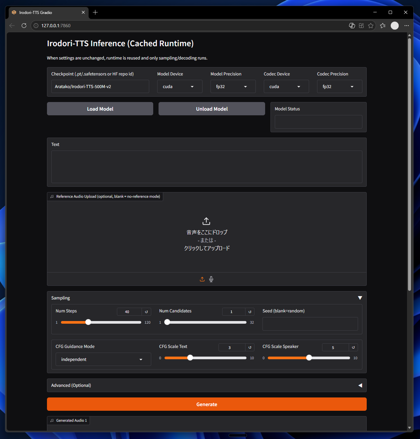Click the orange Generate button
The image size is (420, 439).
tap(207, 404)
